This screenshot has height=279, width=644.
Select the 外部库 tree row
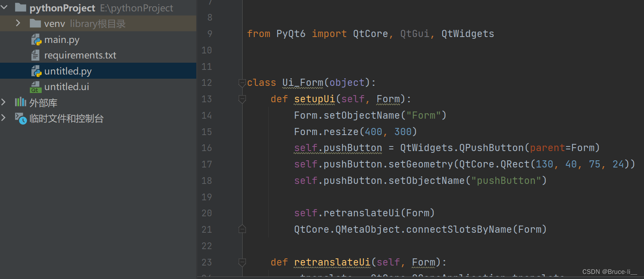pos(98,102)
